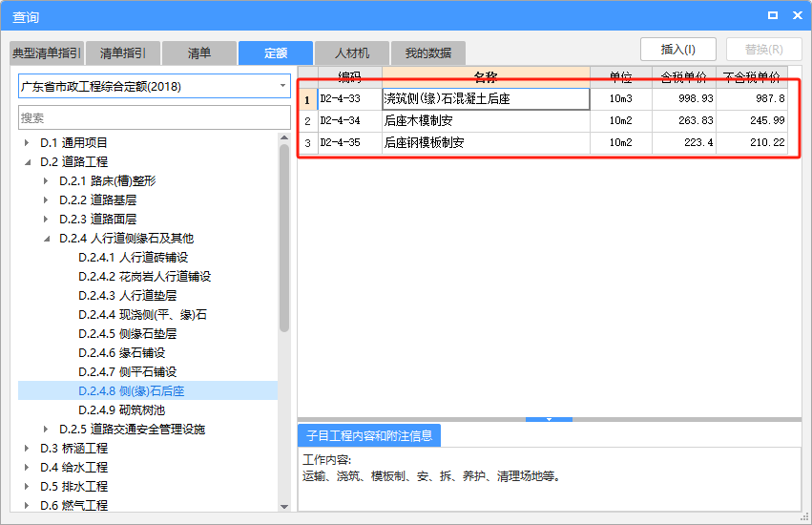Screen dimensions: 812x525
Task: Switch to the 典型清单指引 tab
Action: pyautogui.click(x=47, y=52)
